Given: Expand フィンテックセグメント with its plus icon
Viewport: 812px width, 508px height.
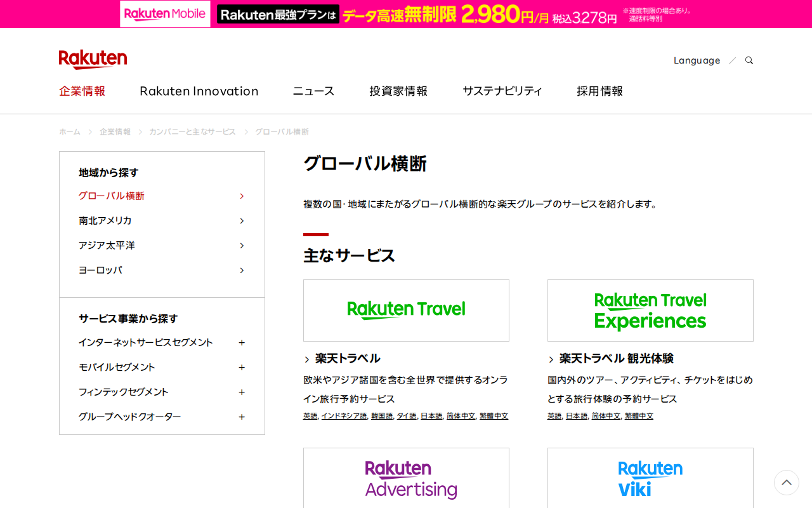Looking at the screenshot, I should click(x=242, y=392).
